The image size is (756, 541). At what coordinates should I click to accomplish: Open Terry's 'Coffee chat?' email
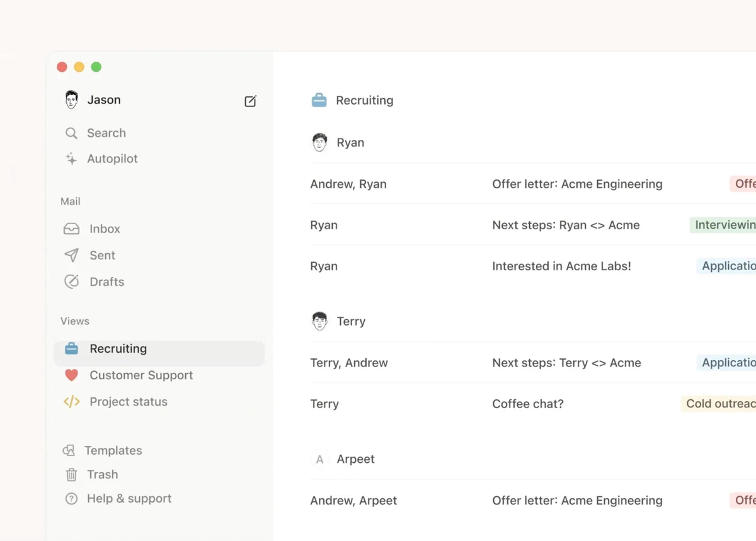click(x=528, y=404)
